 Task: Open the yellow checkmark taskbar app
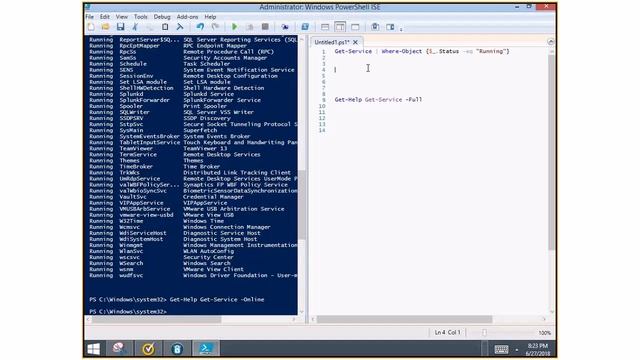(x=148, y=349)
